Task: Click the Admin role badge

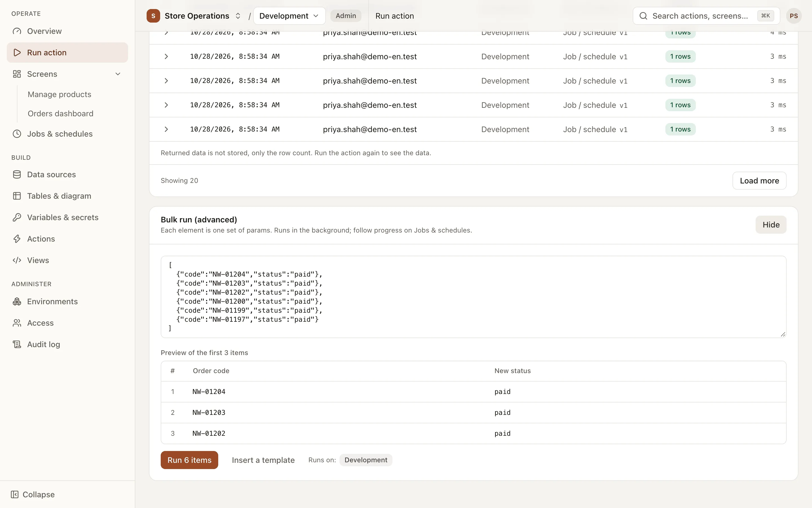Action: pos(346,16)
